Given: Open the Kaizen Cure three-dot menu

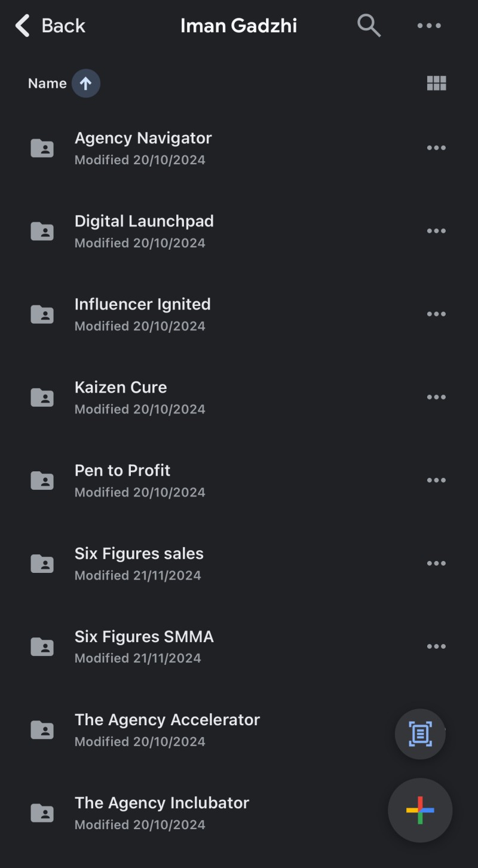Looking at the screenshot, I should [x=436, y=397].
